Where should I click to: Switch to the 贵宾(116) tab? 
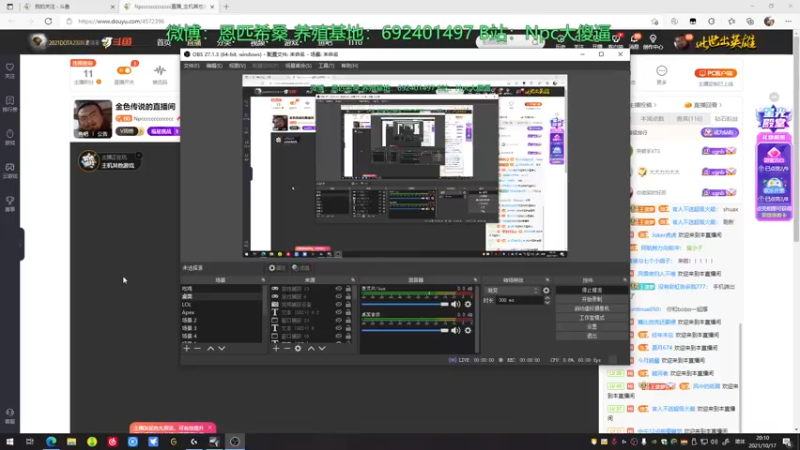[689, 119]
